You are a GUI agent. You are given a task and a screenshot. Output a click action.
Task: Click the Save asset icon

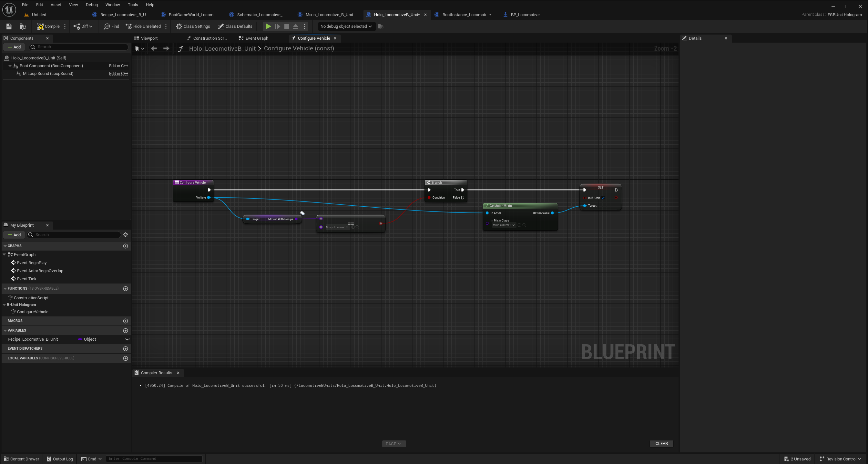9,26
